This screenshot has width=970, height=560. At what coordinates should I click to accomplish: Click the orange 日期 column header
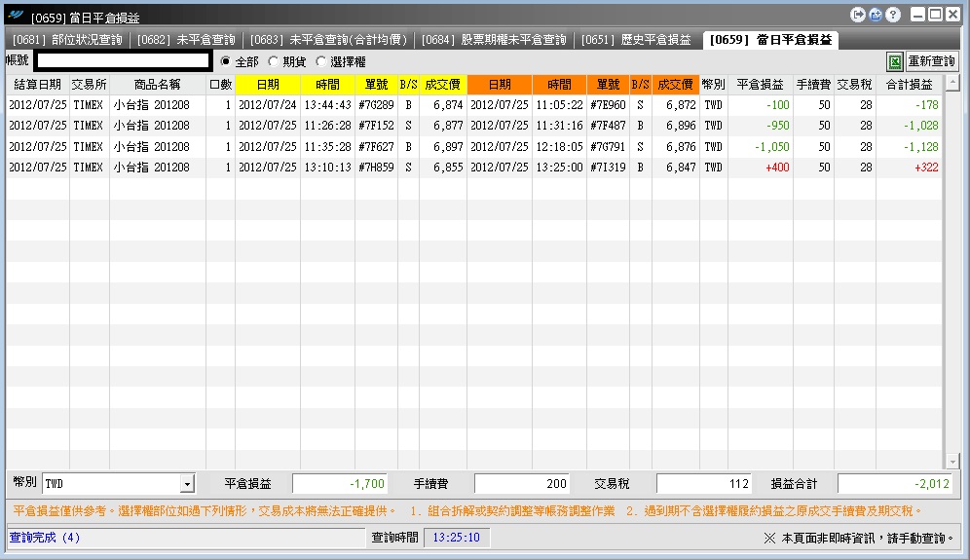(x=500, y=85)
